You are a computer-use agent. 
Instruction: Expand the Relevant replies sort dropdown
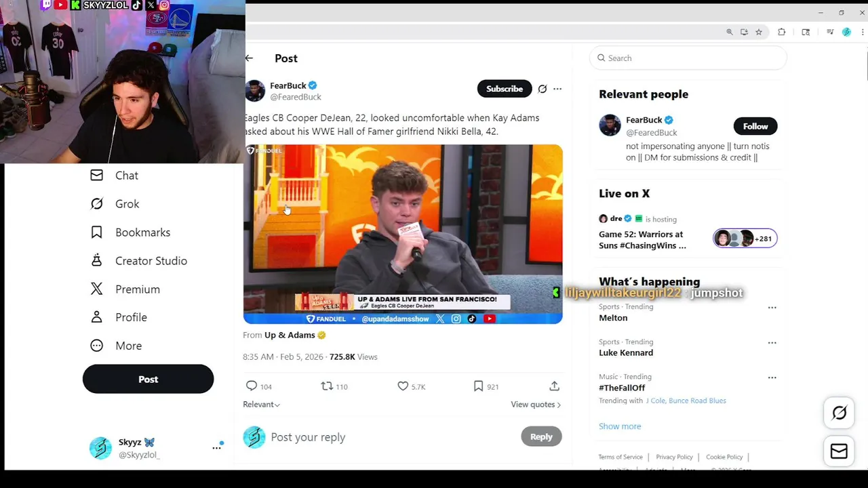tap(262, 405)
